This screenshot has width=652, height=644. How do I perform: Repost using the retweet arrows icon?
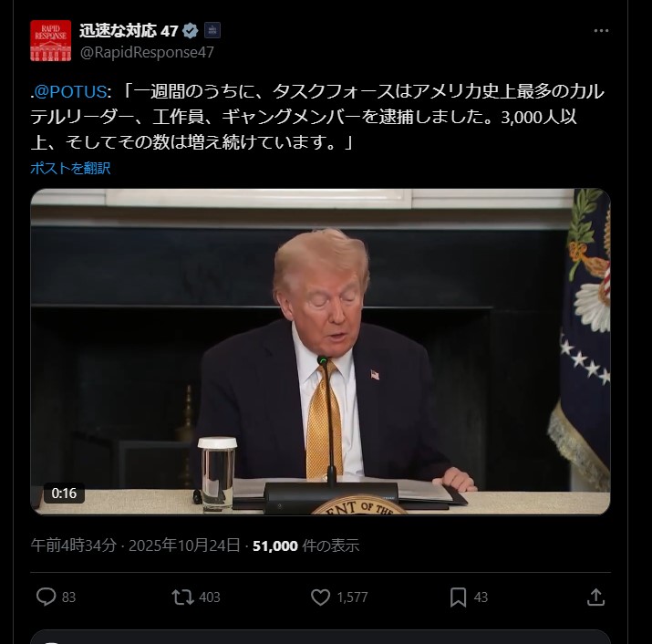pos(183,597)
